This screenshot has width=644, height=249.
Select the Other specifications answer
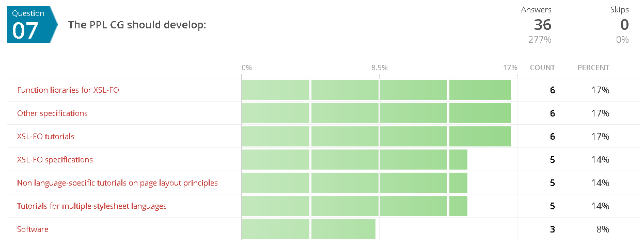pos(52,113)
